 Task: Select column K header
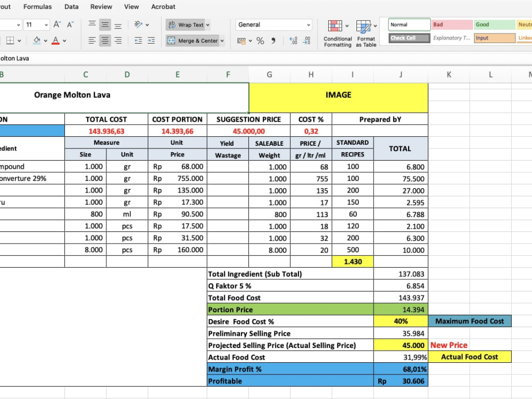[449, 74]
